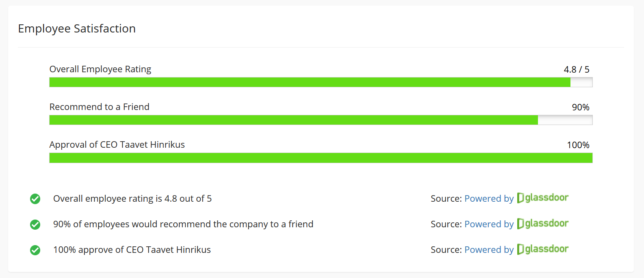Open Powered by link for CEO approval source
The height and width of the screenshot is (278, 644).
pos(489,250)
